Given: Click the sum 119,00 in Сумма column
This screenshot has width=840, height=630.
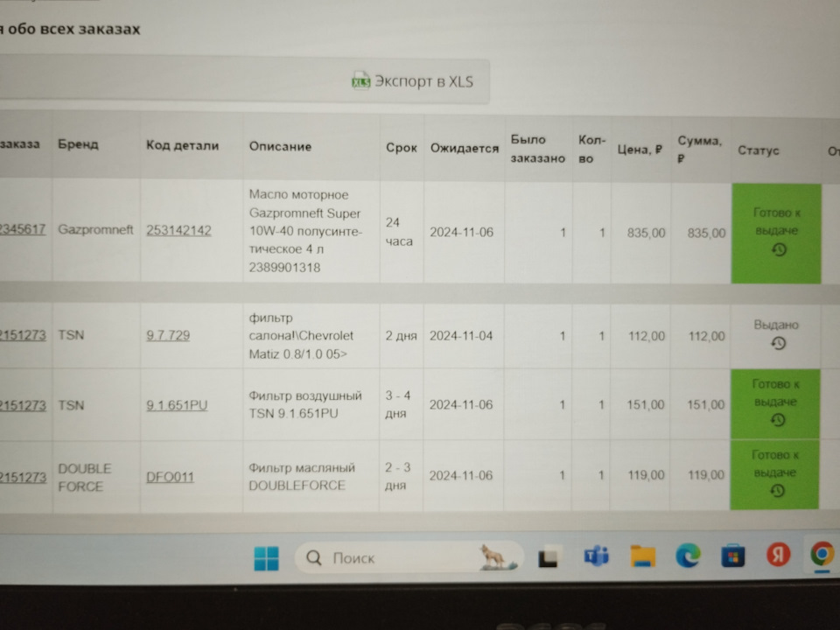Looking at the screenshot, I should 705,475.
